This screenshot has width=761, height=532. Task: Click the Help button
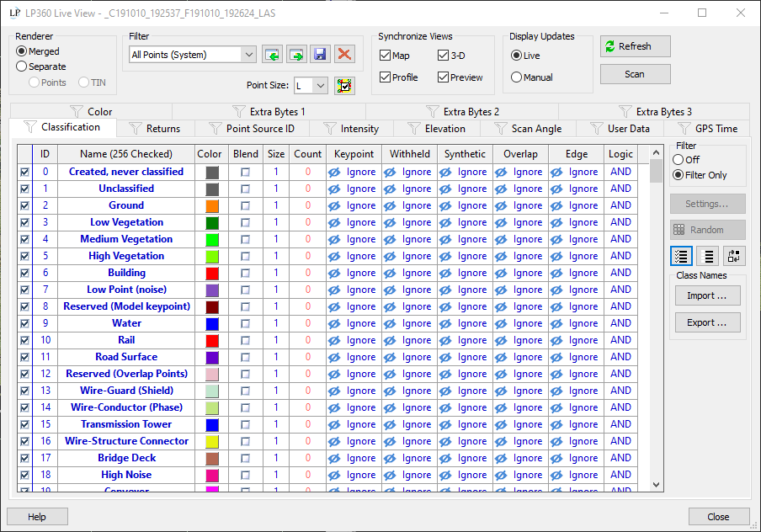point(37,517)
